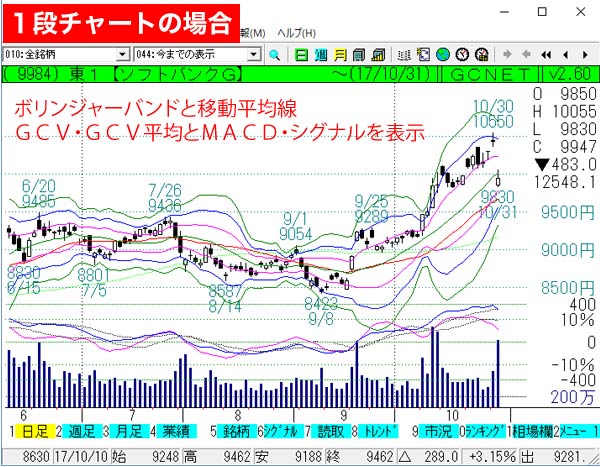
Task: Click the plain clock icon
Action: [x=462, y=55]
